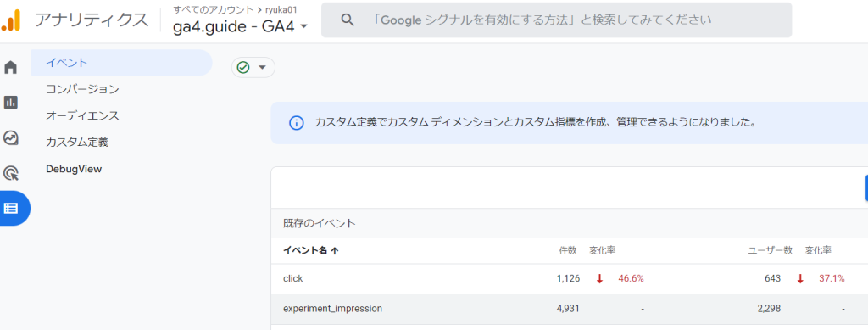
Task: Select the Configure list icon
Action: [x=11, y=208]
